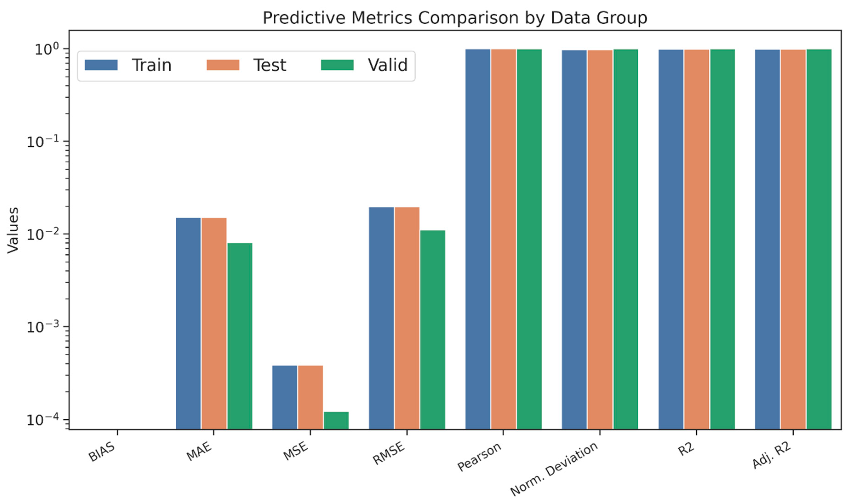The width and height of the screenshot is (849, 504).
Task: Click the orange Test legend swatch
Action: coord(223,65)
